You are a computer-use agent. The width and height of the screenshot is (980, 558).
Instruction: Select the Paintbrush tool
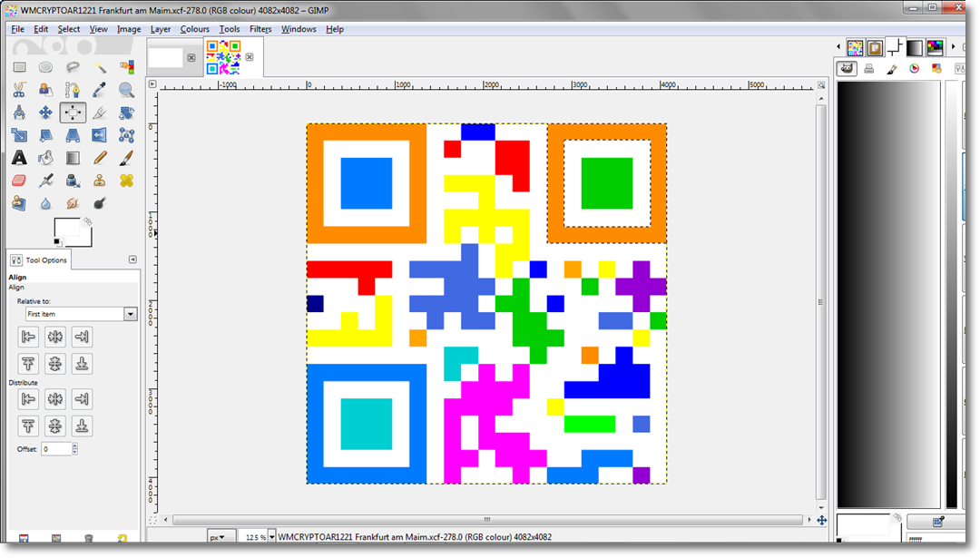(x=126, y=158)
